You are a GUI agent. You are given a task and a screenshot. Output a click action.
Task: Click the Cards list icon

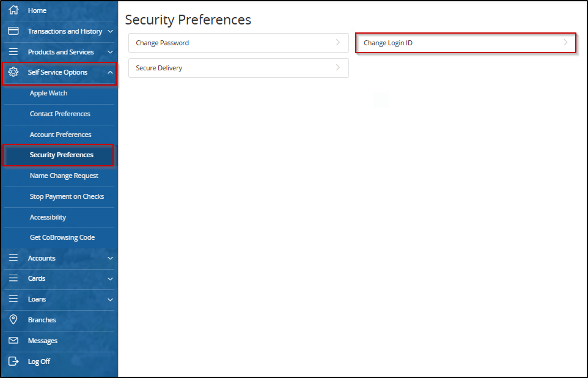point(13,278)
